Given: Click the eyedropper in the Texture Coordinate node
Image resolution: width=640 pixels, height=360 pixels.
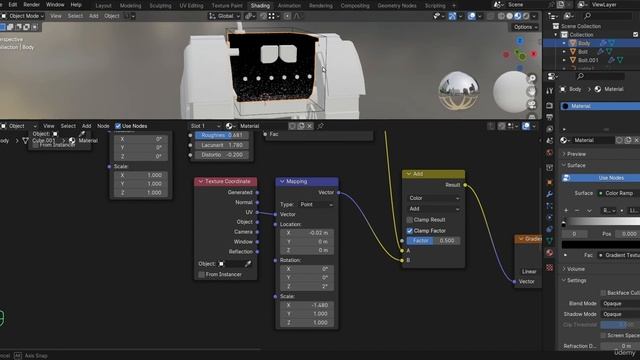Looking at the screenshot, I should (248, 264).
